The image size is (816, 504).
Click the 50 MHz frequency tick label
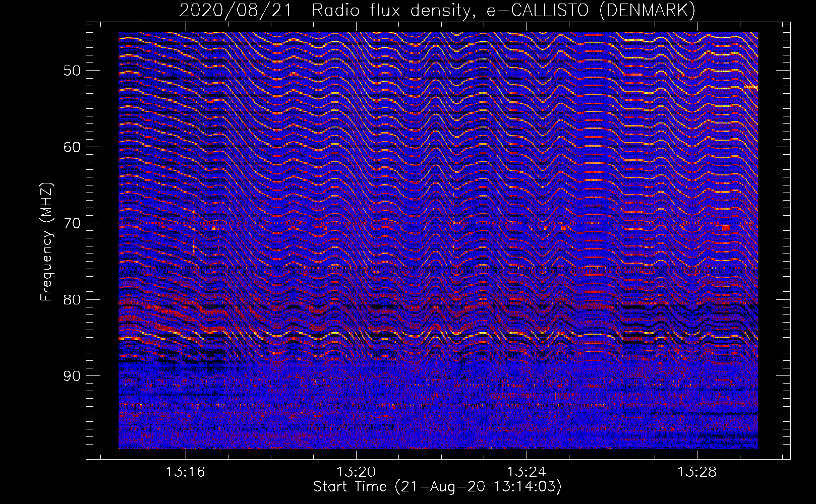pyautogui.click(x=72, y=71)
